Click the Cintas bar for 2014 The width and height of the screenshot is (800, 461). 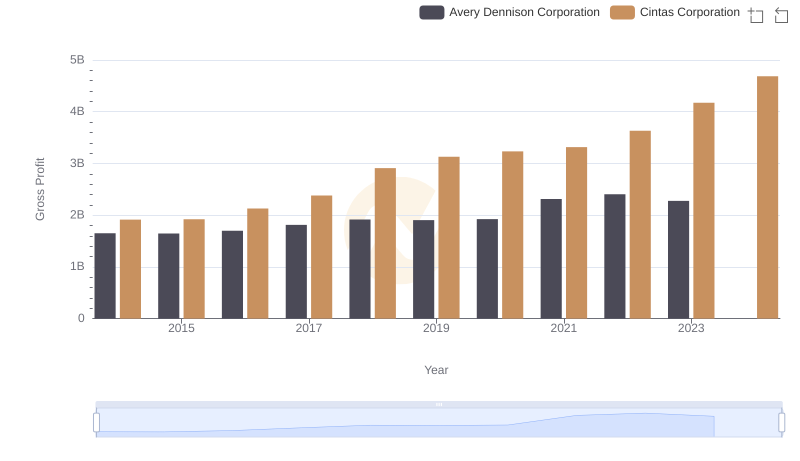click(x=130, y=269)
